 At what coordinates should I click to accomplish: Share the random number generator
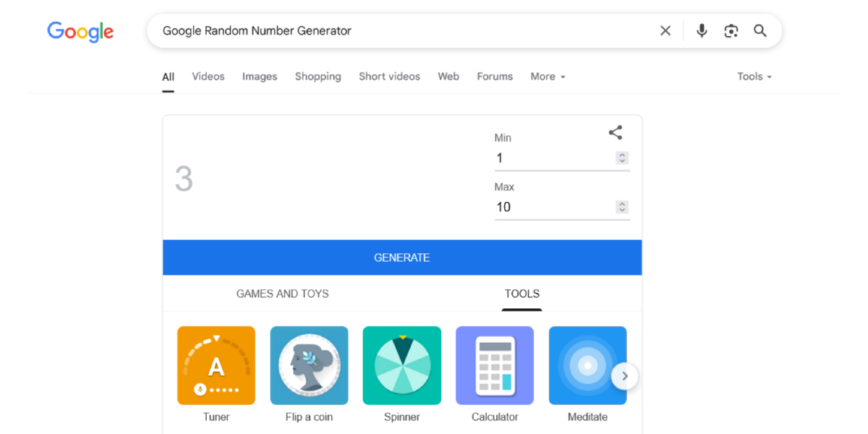(615, 132)
